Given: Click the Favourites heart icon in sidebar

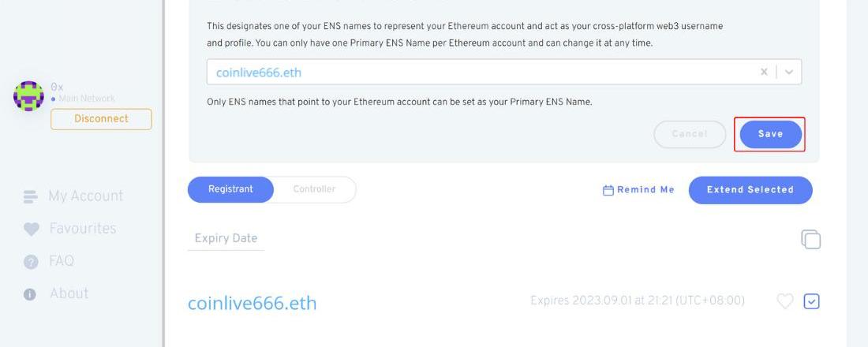Looking at the screenshot, I should coord(31,229).
